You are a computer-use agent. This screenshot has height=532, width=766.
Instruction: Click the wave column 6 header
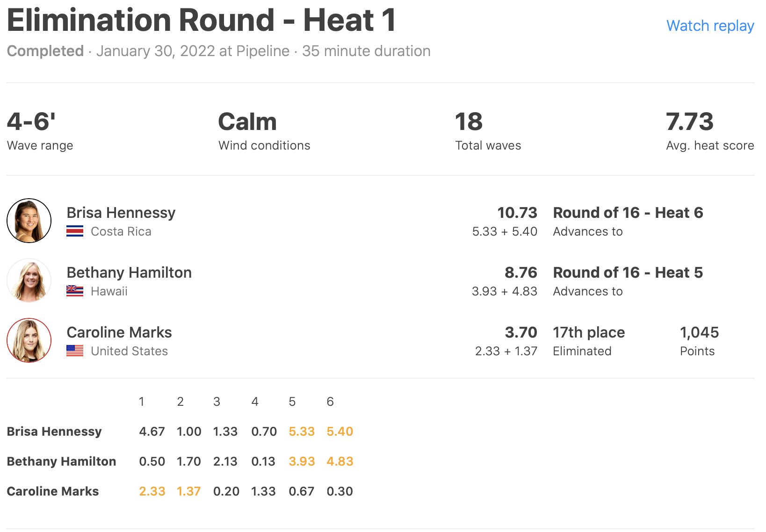click(330, 402)
